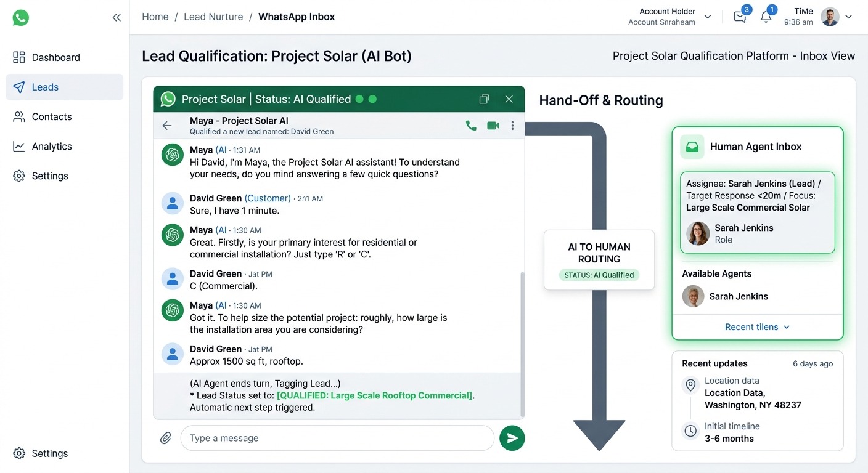
Task: Click the Initial timeline clock icon
Action: point(691,431)
